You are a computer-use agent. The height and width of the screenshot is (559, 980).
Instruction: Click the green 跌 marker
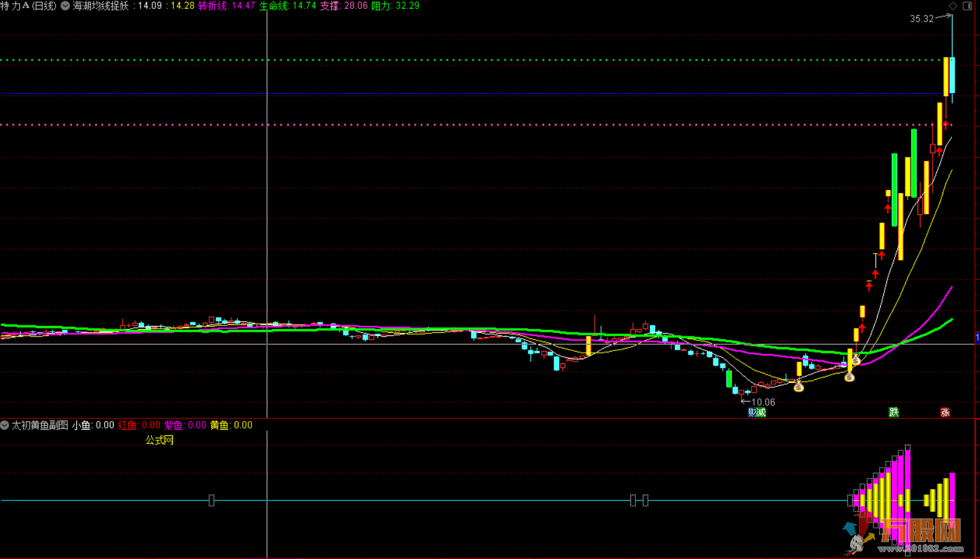[894, 412]
